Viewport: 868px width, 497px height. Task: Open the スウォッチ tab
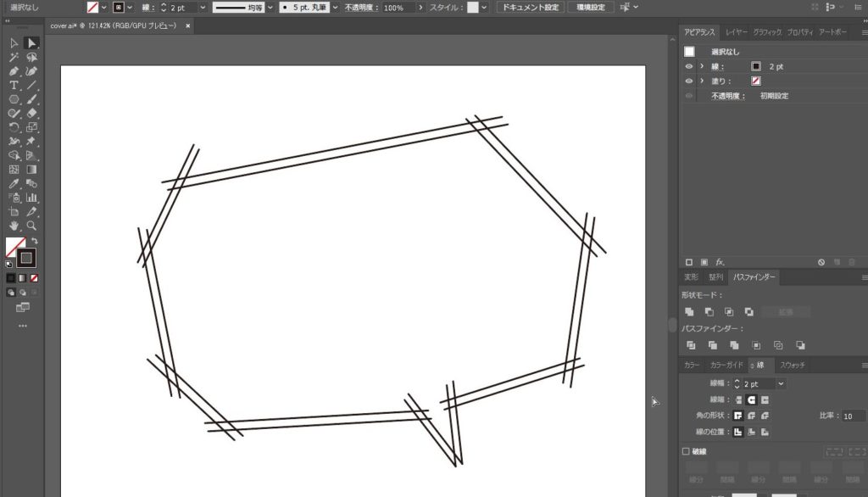(x=792, y=366)
